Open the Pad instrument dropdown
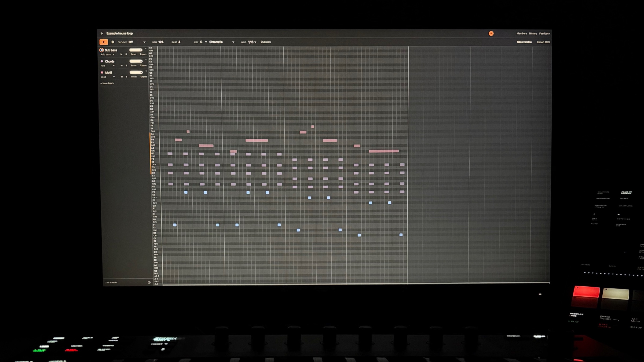This screenshot has height=362, width=644. tap(108, 66)
